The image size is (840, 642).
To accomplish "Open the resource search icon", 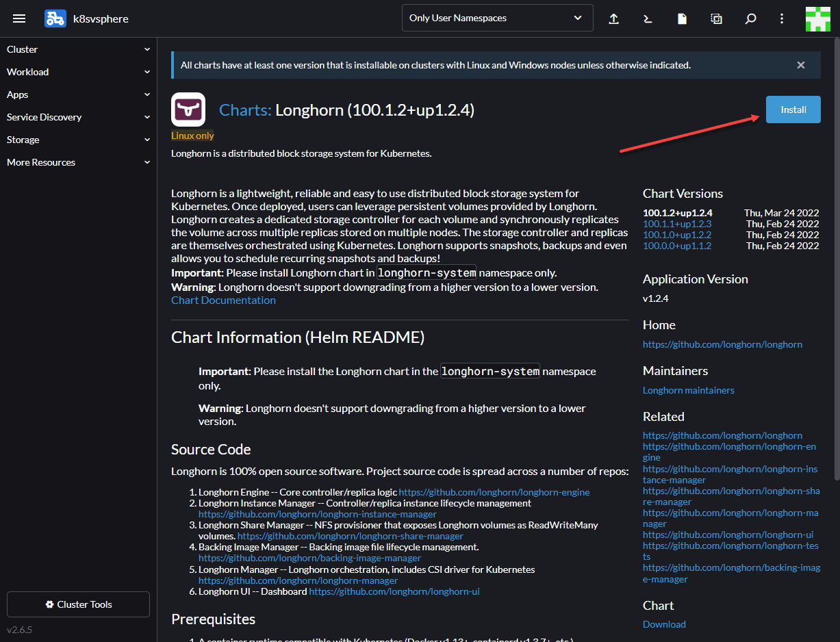I will (x=750, y=18).
